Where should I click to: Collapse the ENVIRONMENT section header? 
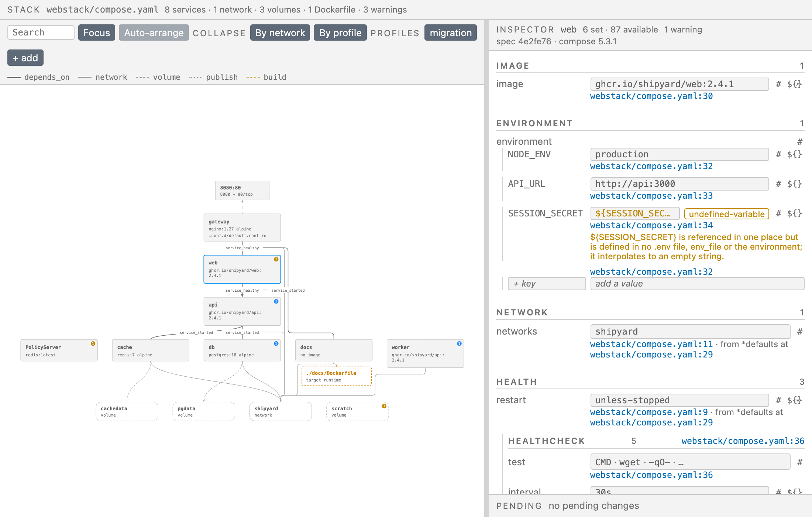(650, 123)
